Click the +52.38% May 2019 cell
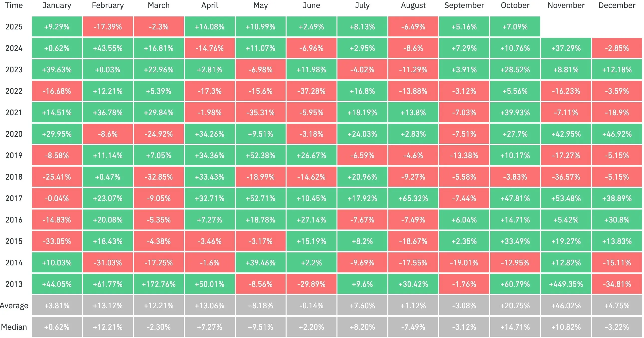 pyautogui.click(x=261, y=155)
